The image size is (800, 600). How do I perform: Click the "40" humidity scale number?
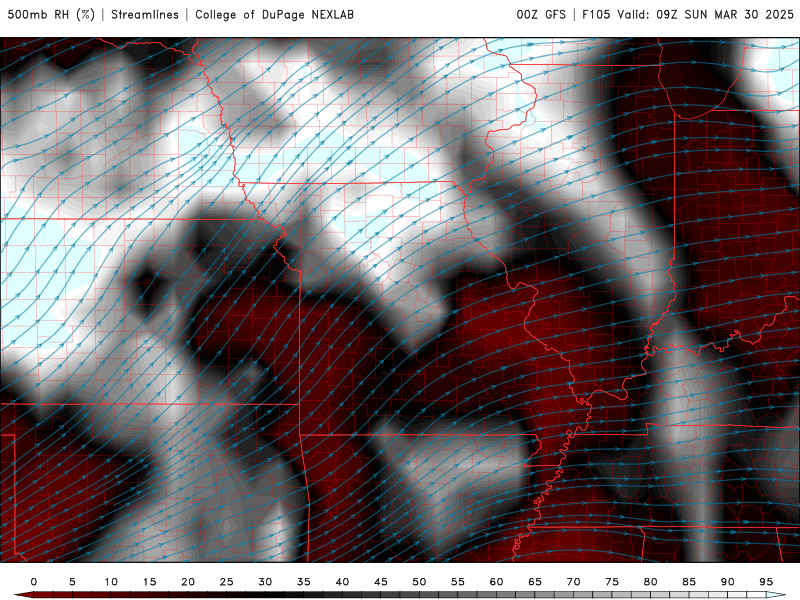coord(342,582)
